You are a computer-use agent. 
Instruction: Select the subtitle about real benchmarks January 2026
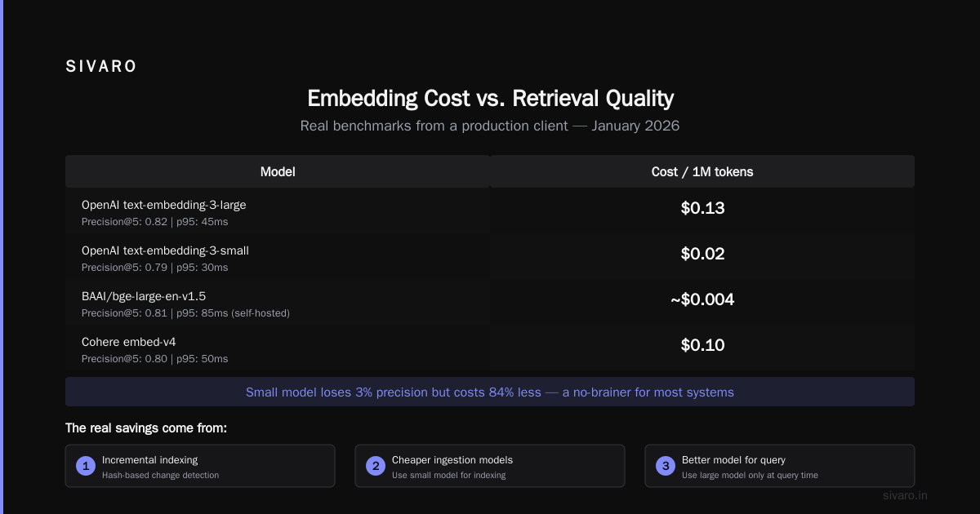pos(490,126)
